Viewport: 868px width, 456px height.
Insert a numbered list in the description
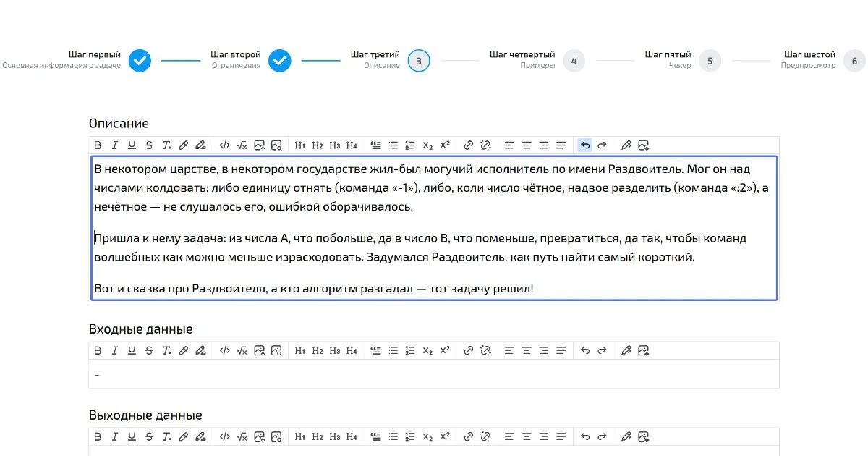pos(409,145)
